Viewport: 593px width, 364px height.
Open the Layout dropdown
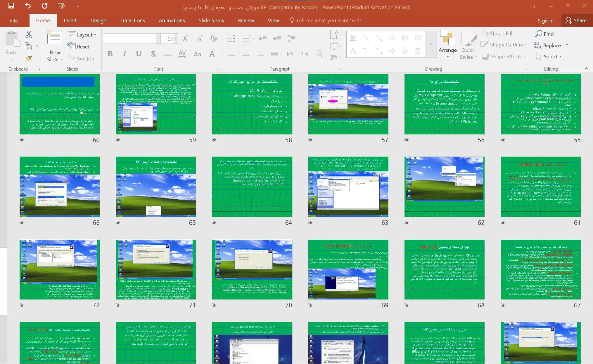point(82,34)
